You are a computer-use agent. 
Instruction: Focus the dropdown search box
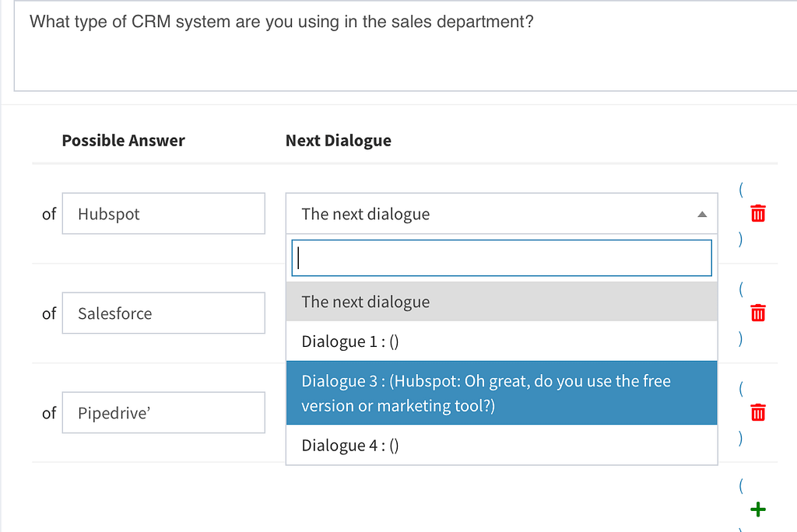tap(502, 258)
